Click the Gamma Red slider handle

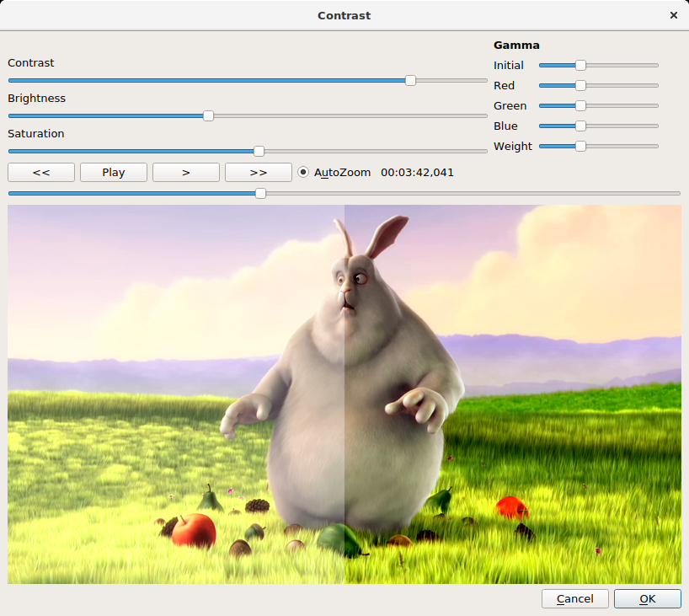(580, 85)
